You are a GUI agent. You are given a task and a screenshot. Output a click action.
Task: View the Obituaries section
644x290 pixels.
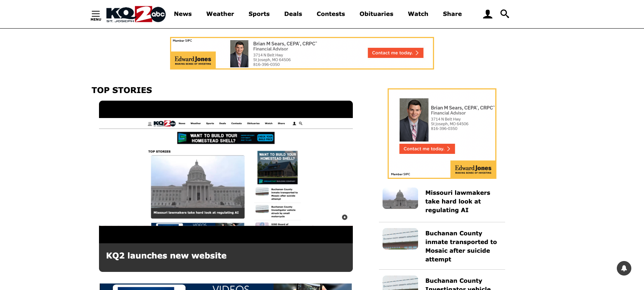[376, 14]
